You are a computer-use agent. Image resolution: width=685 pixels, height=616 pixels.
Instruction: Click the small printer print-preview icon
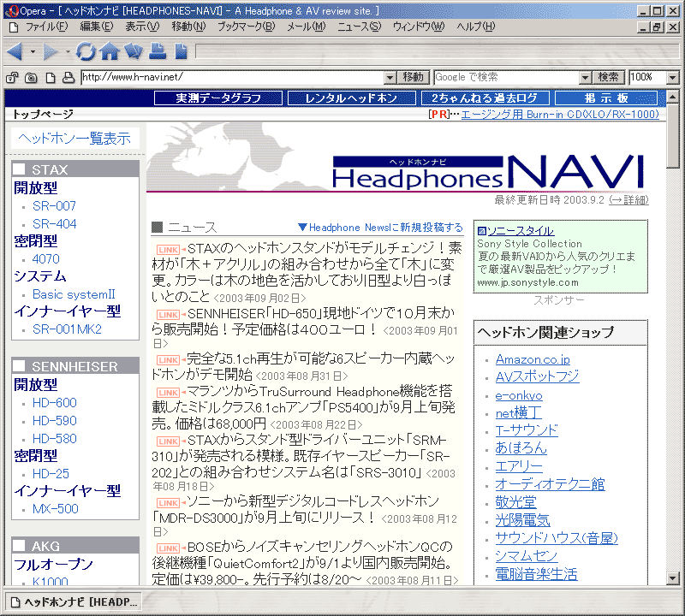(x=68, y=78)
